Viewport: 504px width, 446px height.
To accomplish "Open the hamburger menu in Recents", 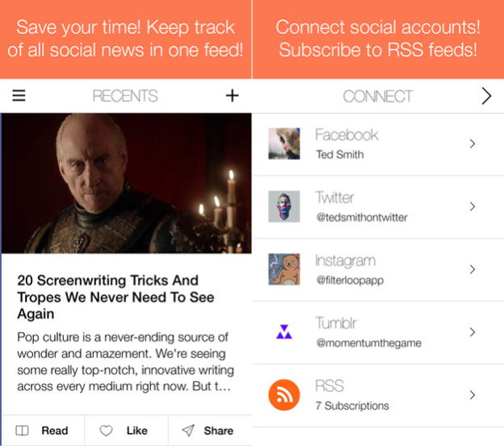I will pyautogui.click(x=19, y=95).
